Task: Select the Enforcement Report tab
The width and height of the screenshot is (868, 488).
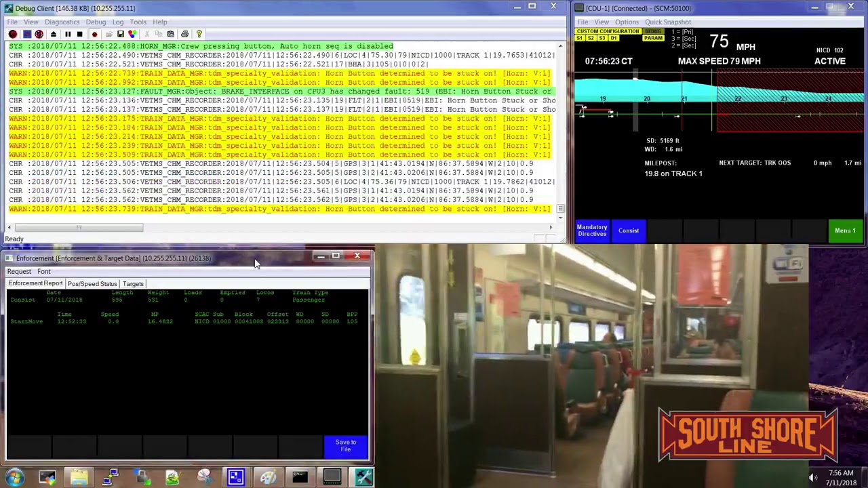Action: click(35, 283)
